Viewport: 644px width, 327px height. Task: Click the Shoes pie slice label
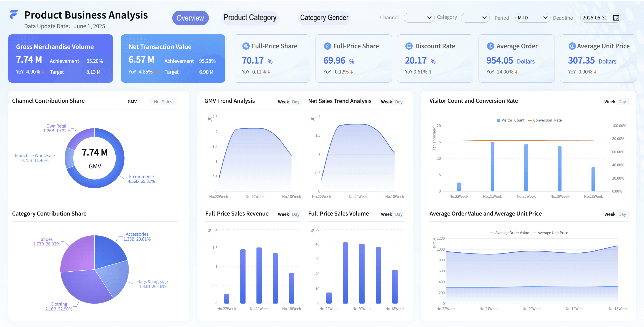coord(47,242)
